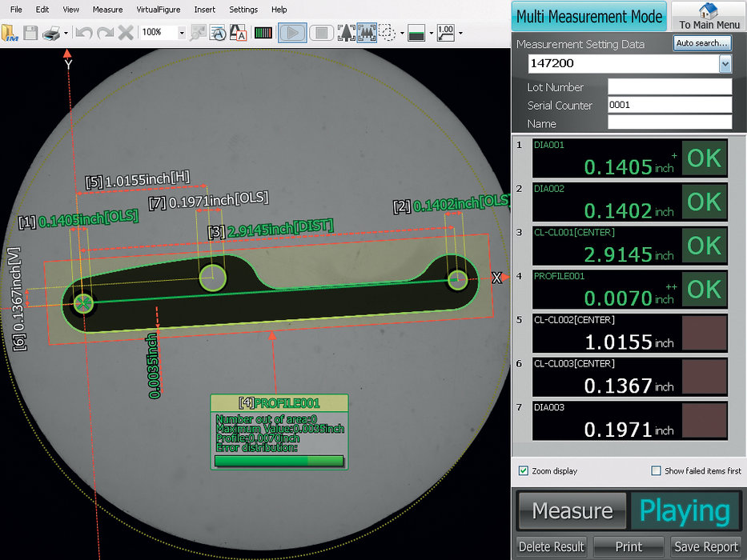Image resolution: width=747 pixels, height=560 pixels.
Task: Click the Auto search button
Action: (x=702, y=43)
